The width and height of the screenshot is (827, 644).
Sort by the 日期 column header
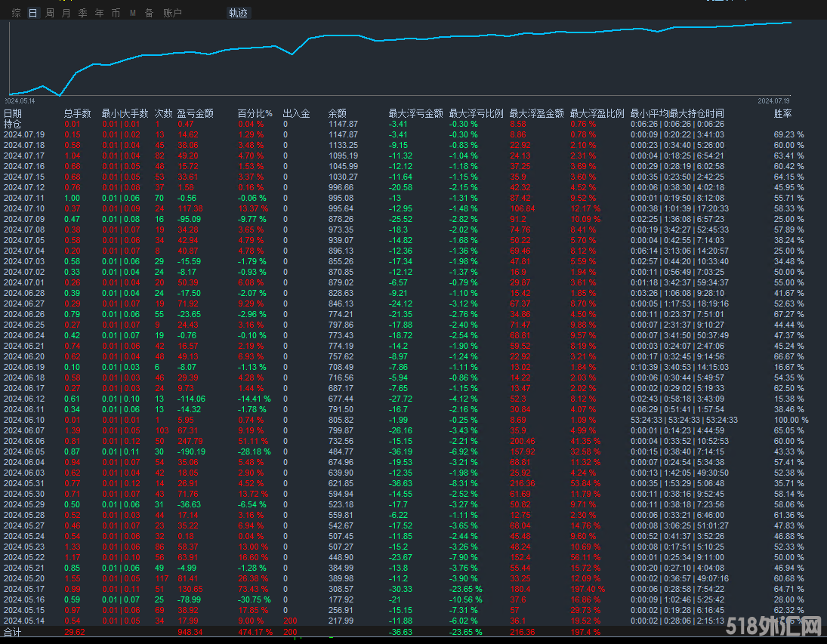pos(13,113)
